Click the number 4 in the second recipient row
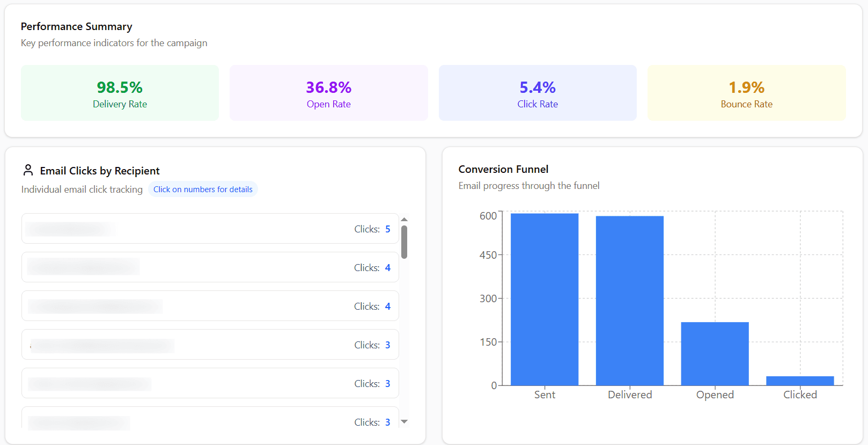The image size is (868, 445). click(387, 268)
